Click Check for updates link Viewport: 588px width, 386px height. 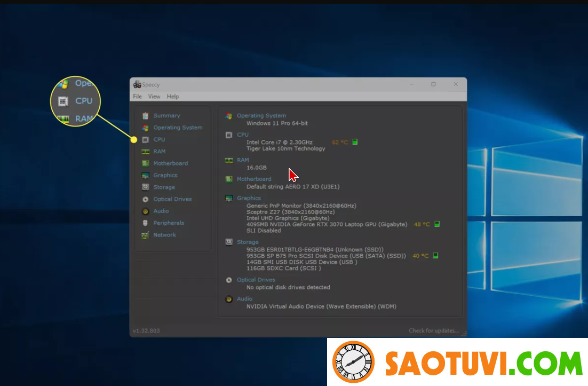433,331
